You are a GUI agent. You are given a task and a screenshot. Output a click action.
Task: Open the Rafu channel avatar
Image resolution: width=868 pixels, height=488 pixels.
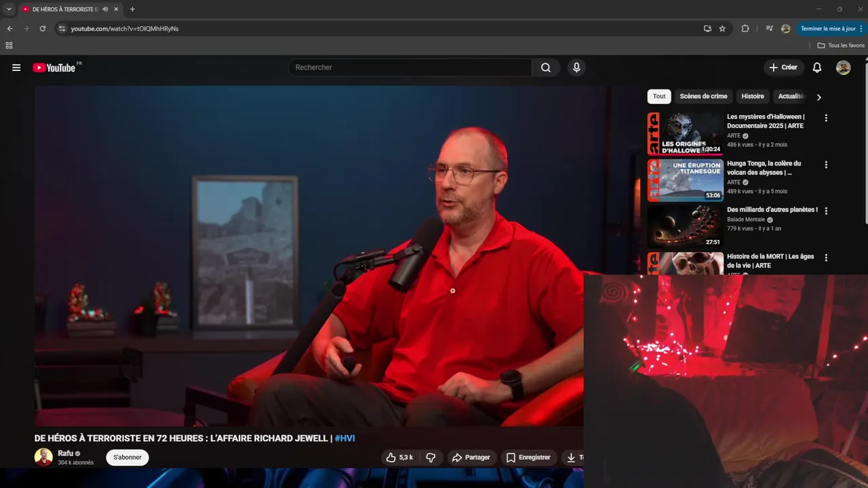[43, 457]
